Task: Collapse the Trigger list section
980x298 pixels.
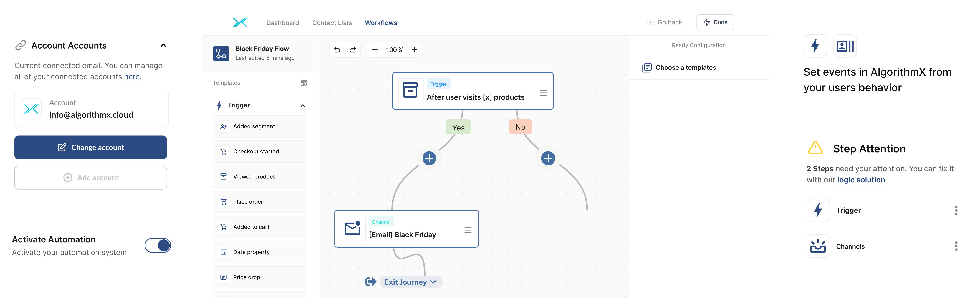Action: tap(303, 105)
